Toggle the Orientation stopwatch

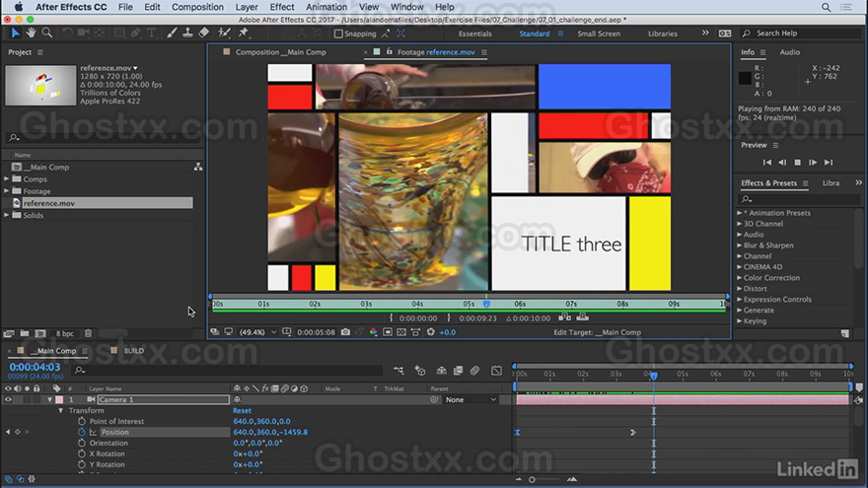tap(81, 443)
